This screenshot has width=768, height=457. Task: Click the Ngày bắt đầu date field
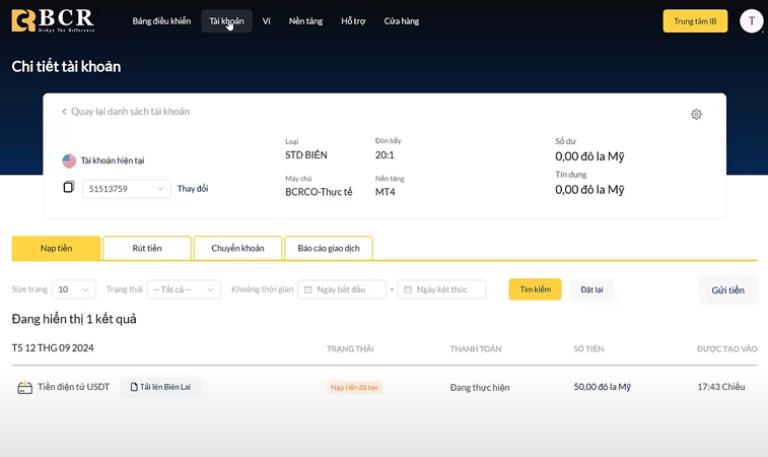(x=342, y=289)
